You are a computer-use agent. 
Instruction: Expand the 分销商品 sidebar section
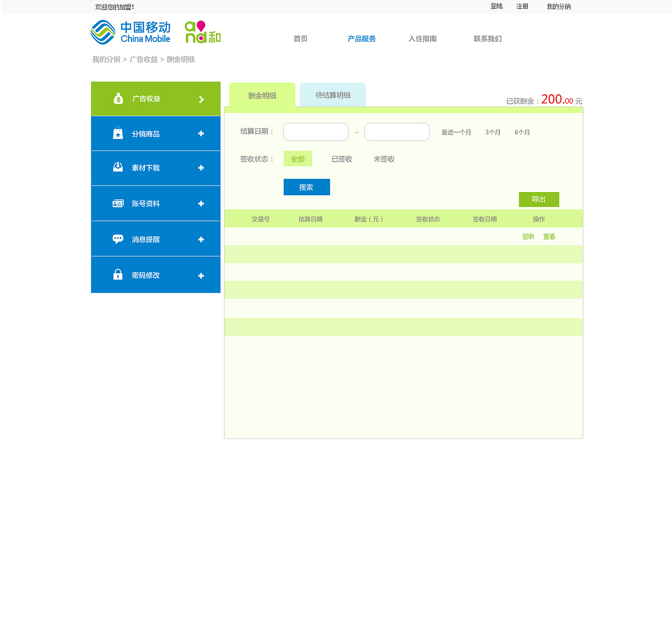pyautogui.click(x=201, y=133)
